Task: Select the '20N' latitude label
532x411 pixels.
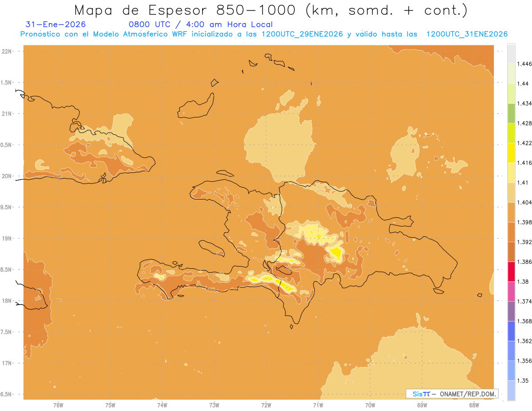Action: pos(8,176)
